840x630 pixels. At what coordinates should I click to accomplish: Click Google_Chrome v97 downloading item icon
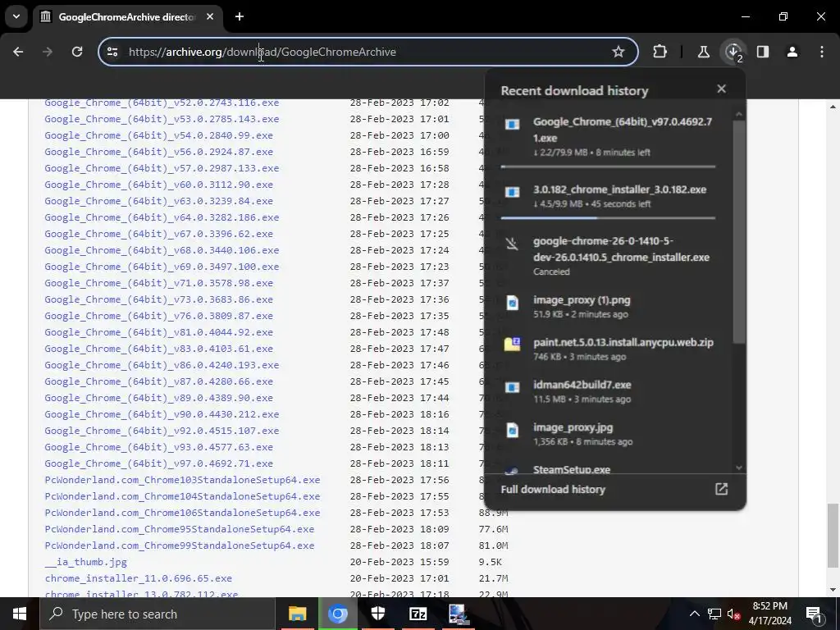pos(513,125)
